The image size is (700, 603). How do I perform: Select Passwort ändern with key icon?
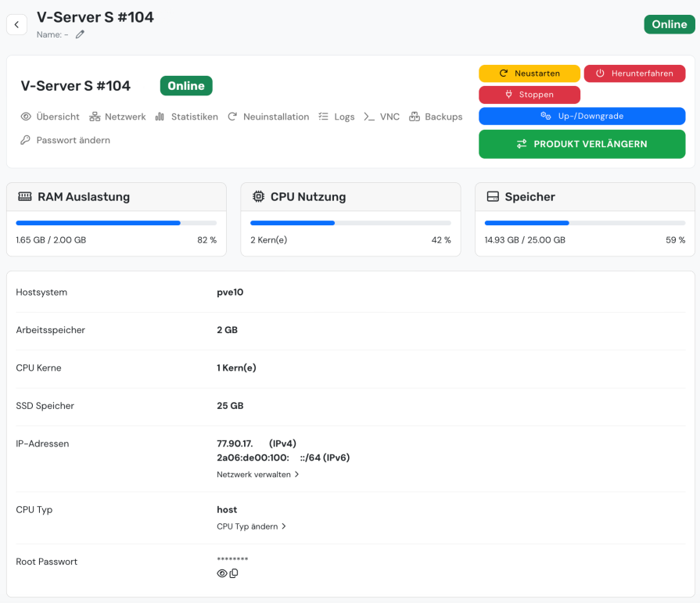(65, 140)
